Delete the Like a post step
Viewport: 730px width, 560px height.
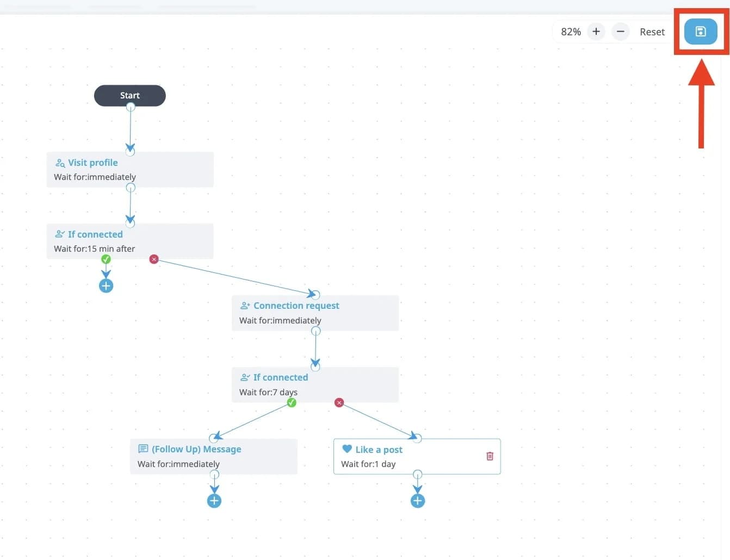pyautogui.click(x=490, y=456)
